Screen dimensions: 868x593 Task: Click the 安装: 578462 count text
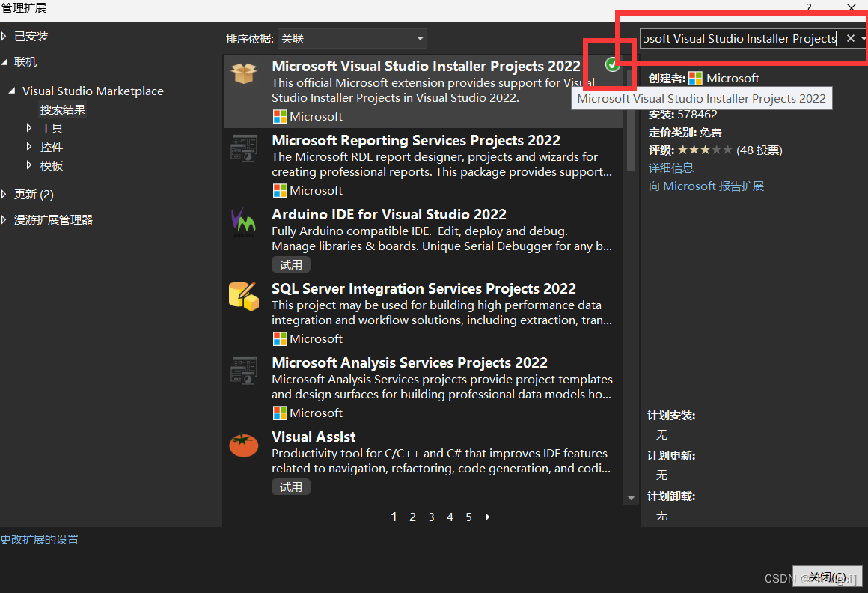[x=682, y=115]
